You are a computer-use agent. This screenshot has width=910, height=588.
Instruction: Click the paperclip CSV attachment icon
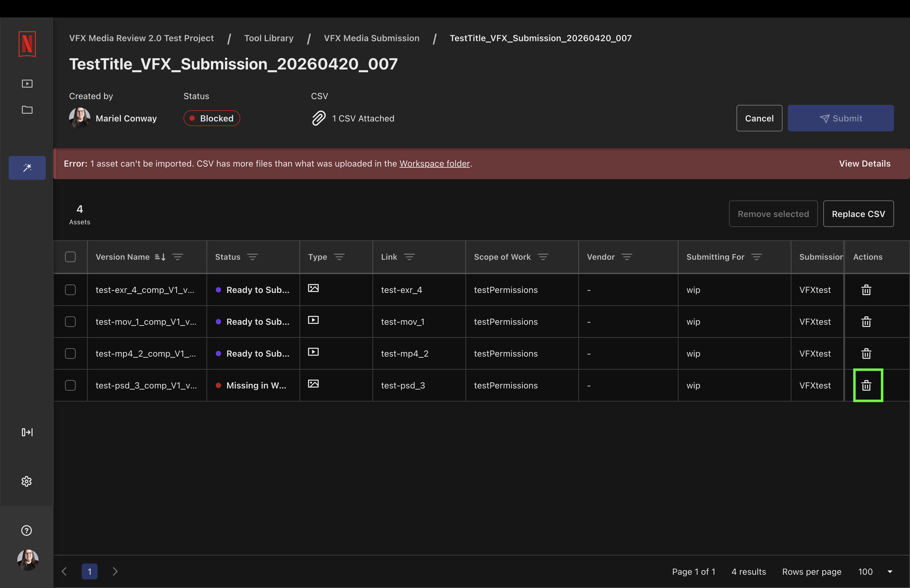[319, 118]
